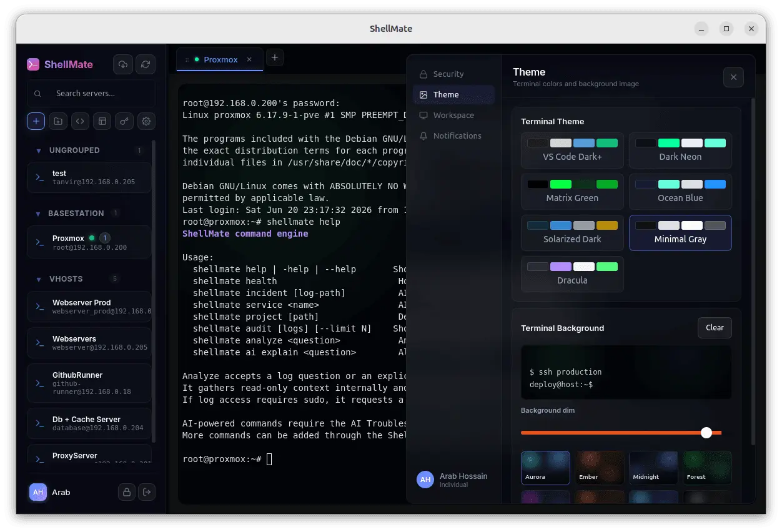Click the refresh sync icon button

pos(146,64)
